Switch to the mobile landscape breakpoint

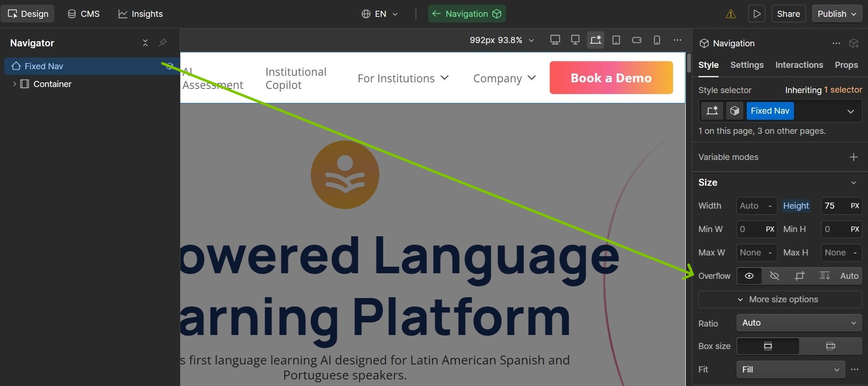[637, 40]
